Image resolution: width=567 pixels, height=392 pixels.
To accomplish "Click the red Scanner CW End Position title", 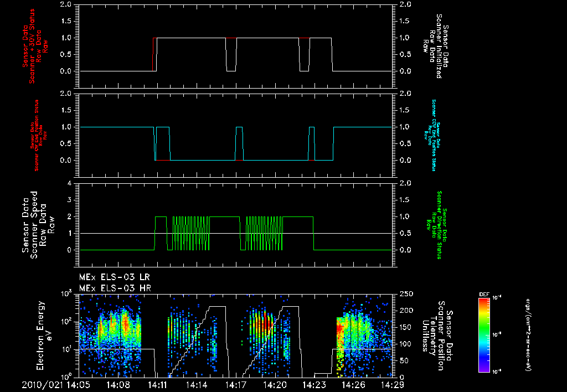I will coord(38,135).
